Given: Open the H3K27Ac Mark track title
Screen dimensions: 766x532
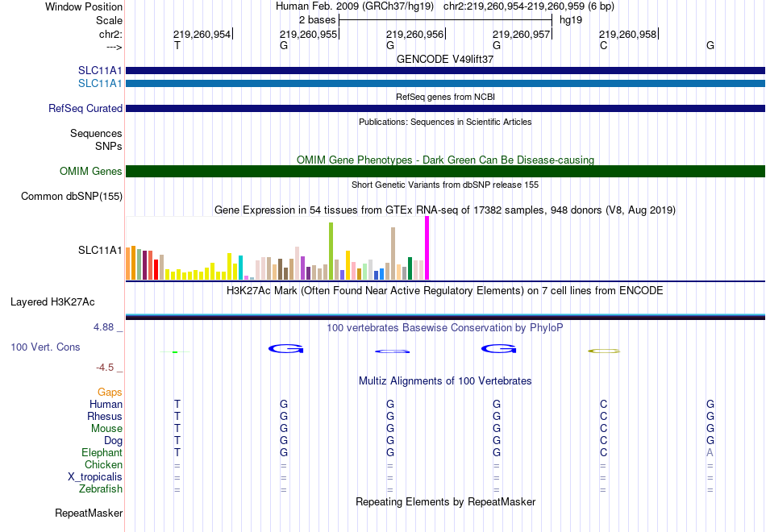Looking at the screenshot, I should click(445, 291).
